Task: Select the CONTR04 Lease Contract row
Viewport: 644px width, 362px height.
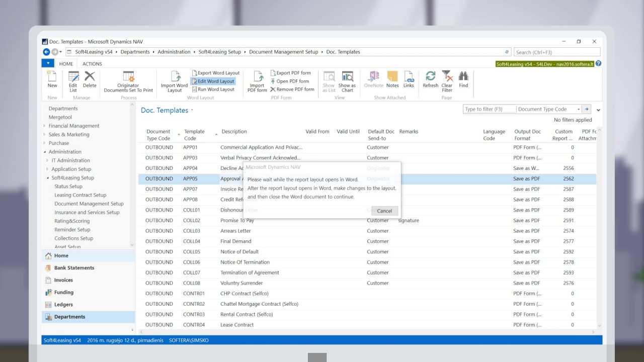Action: click(x=367, y=325)
